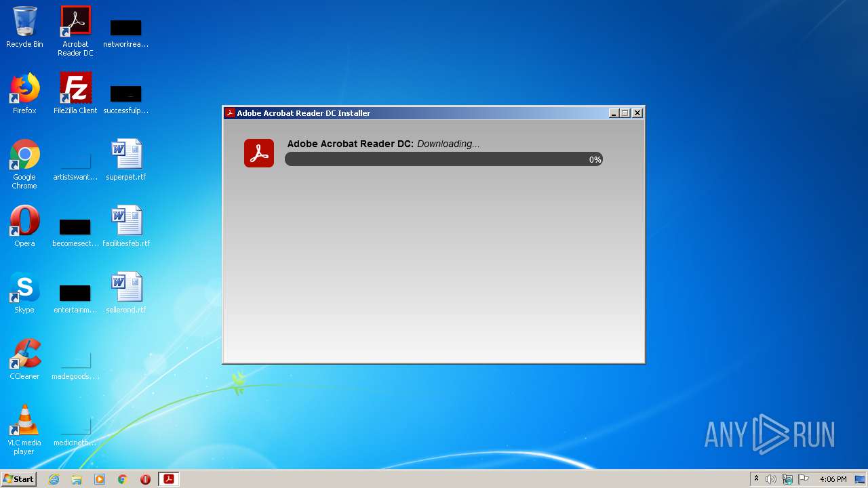
Task: Click the download progress bar
Action: 443,159
